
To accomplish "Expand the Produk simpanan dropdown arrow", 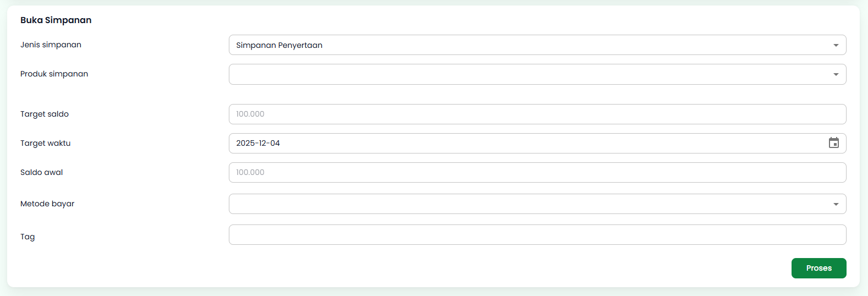I will point(836,74).
